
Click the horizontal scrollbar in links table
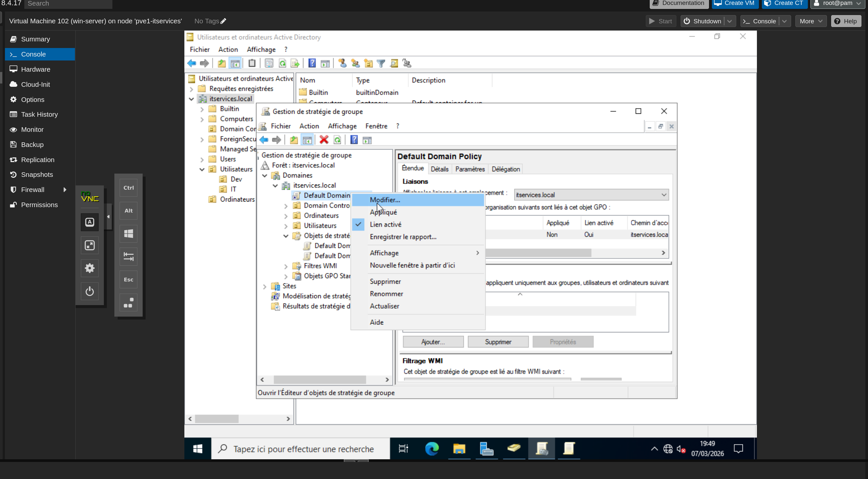point(539,253)
